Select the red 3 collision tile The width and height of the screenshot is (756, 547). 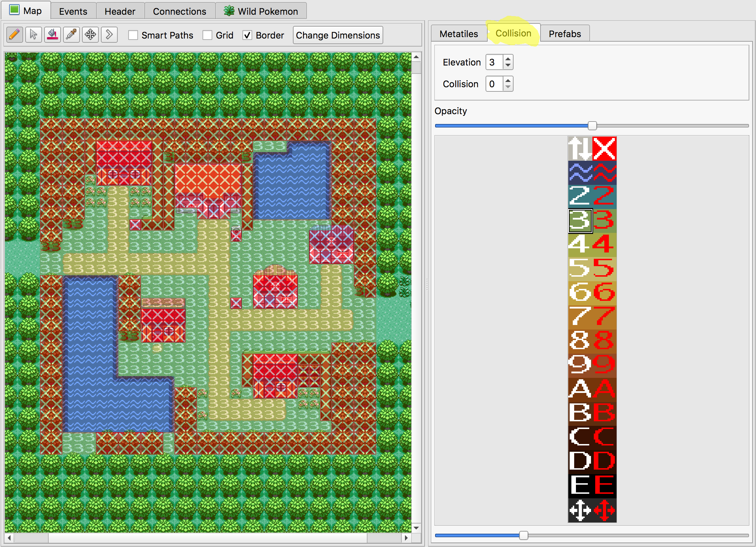pos(604,221)
